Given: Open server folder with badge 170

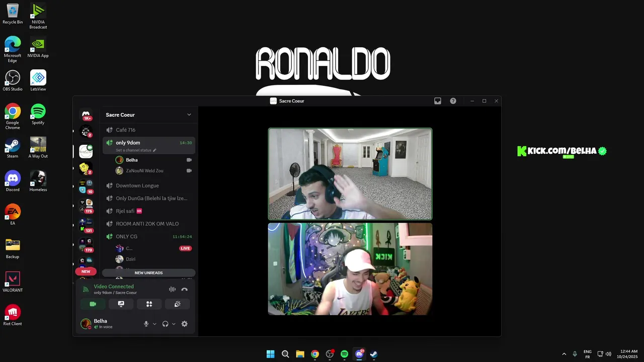Looking at the screenshot, I should (x=86, y=244).
